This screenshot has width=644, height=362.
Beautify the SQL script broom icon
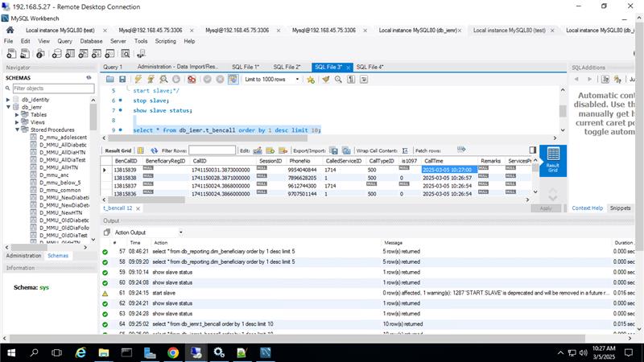[x=326, y=80]
